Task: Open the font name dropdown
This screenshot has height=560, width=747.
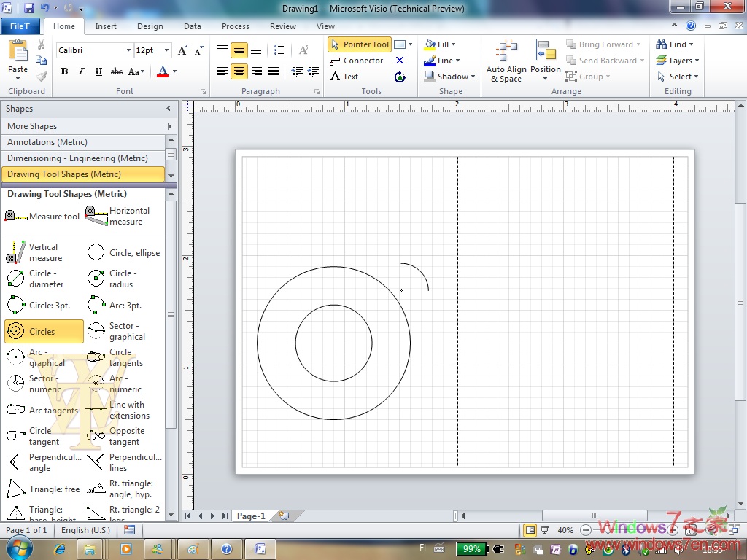Action: coord(127,50)
